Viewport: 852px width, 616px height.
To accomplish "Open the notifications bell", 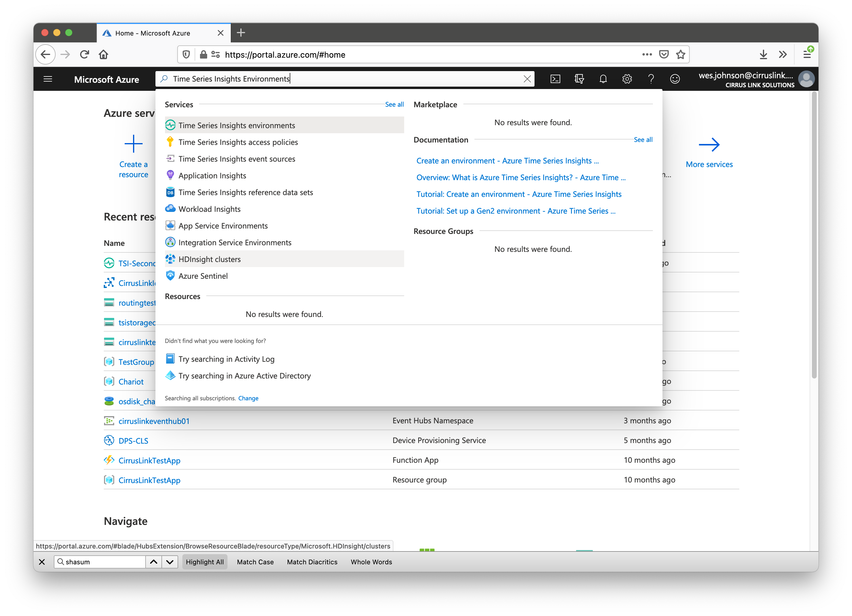I will (603, 79).
